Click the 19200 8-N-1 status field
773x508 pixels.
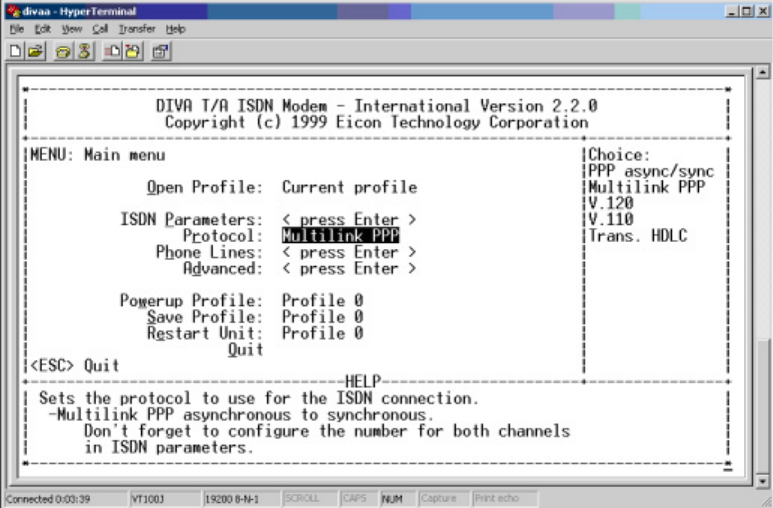[241, 499]
